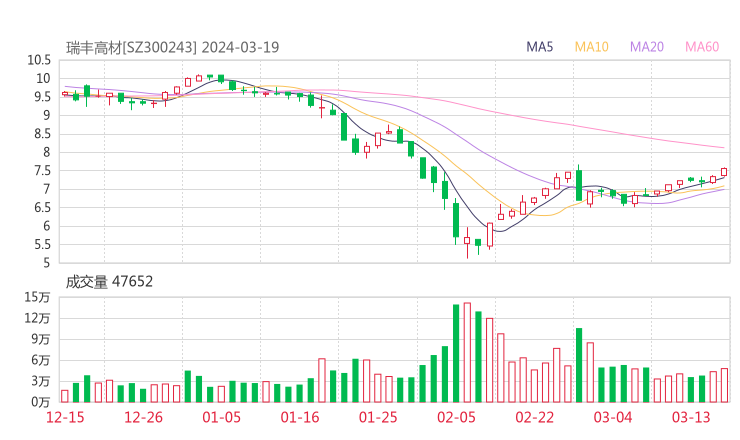The width and height of the screenshot is (740, 440).
Task: Click the 8.5 price axis label
Action: tap(41, 134)
